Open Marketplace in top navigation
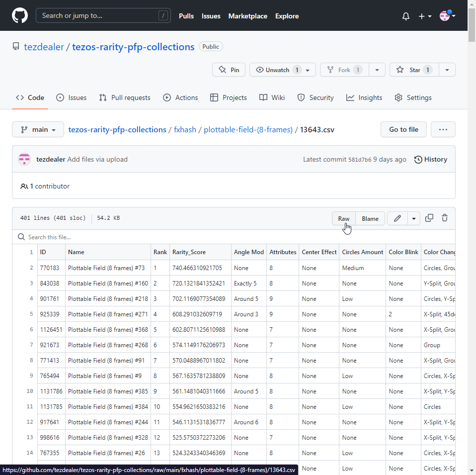The image size is (476, 475). [x=247, y=16]
